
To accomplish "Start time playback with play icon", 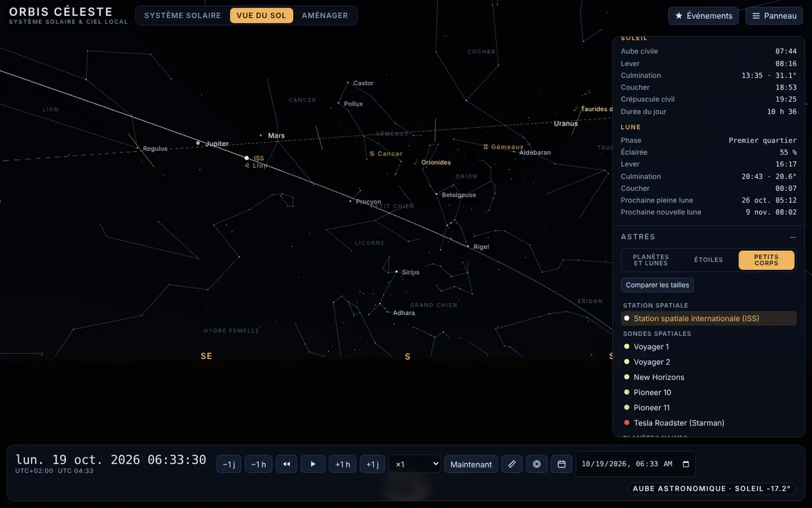I will (313, 464).
